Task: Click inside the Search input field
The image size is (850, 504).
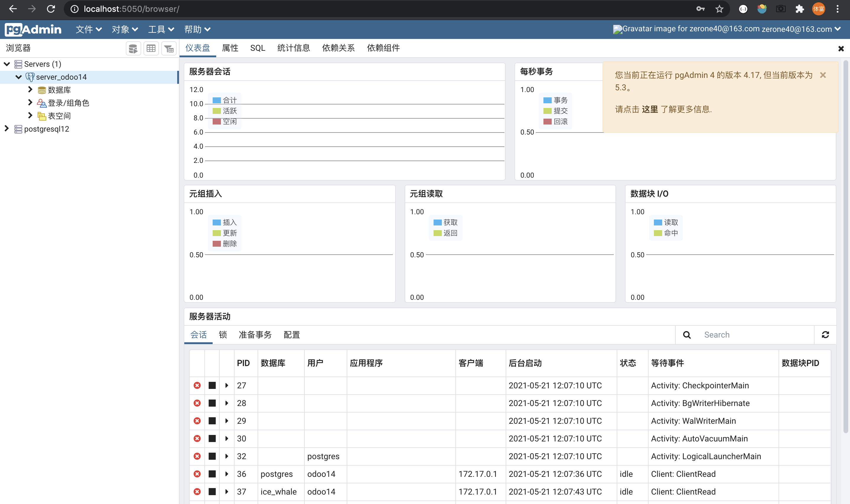Action: [x=748, y=335]
